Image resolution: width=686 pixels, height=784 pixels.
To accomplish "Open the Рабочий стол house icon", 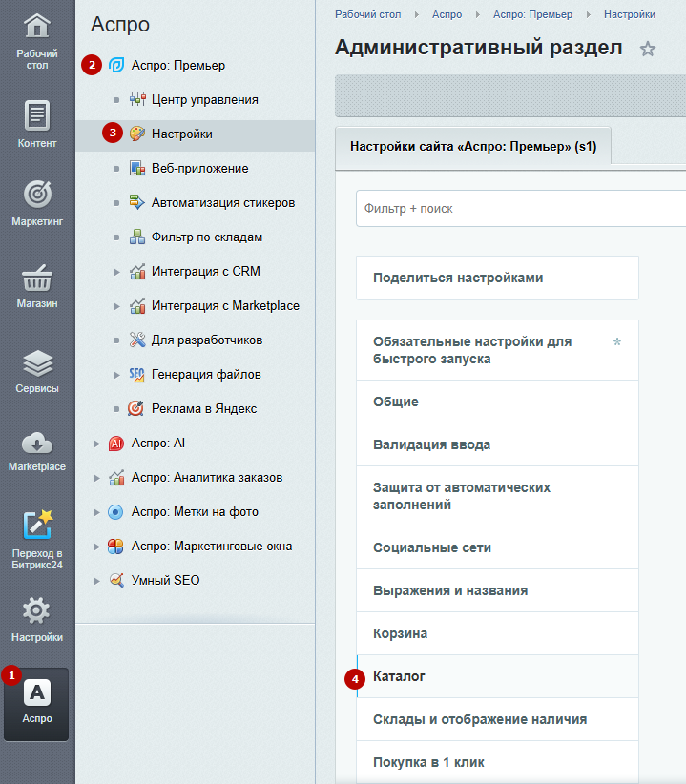I will (37, 26).
